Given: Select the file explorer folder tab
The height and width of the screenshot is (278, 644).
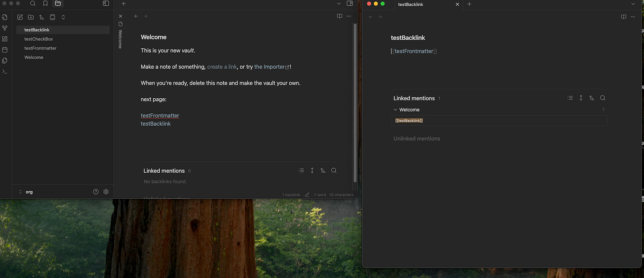Looking at the screenshot, I should point(57,4).
